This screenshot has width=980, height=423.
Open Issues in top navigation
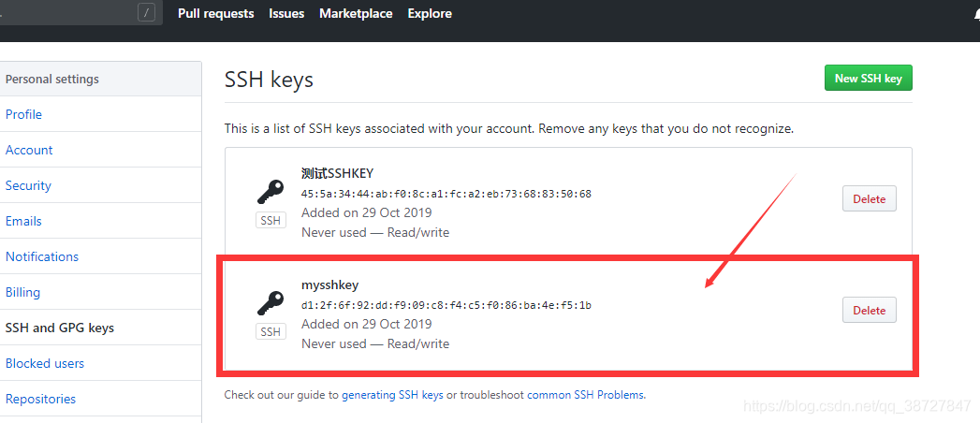(x=286, y=13)
